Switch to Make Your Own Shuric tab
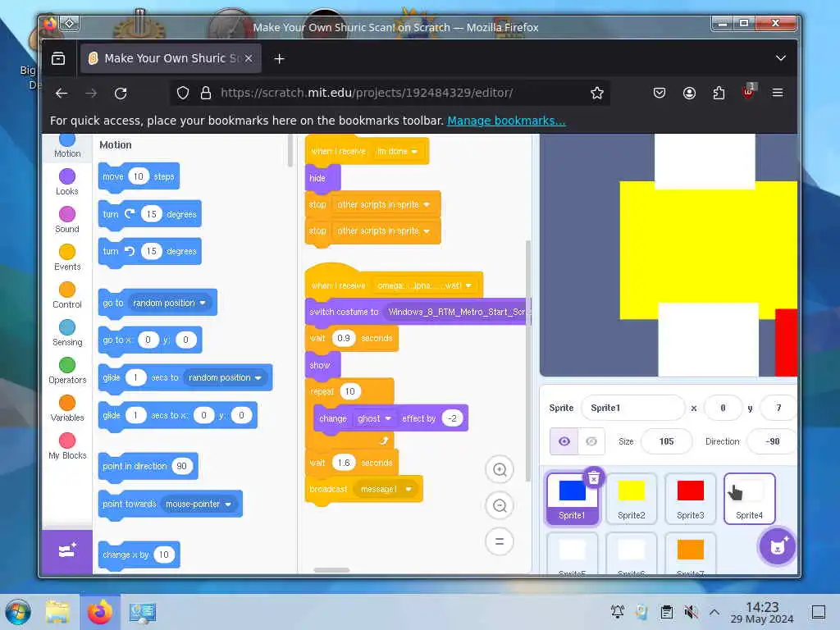This screenshot has height=630, width=840. coord(171,58)
